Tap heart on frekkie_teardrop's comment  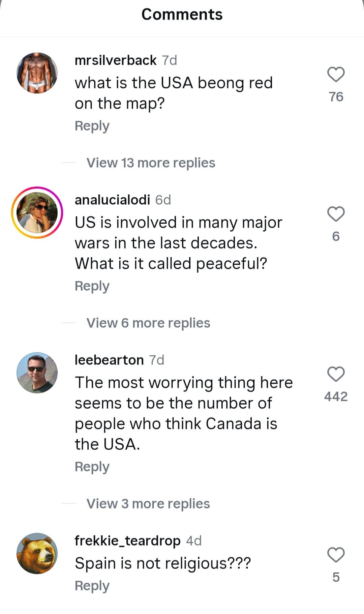click(x=336, y=555)
